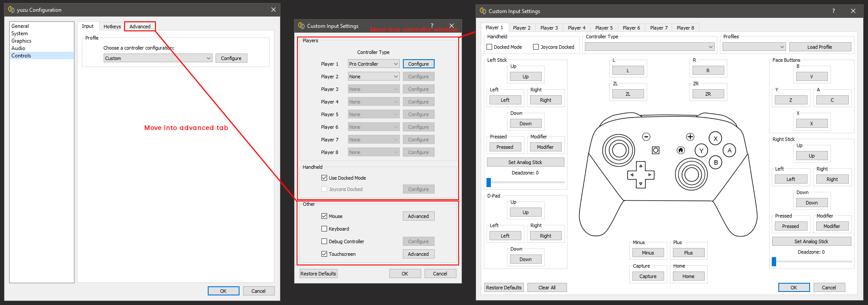Click the Capture button icon on controller diagram
Viewport: 868px width, 305px height.
(x=655, y=150)
